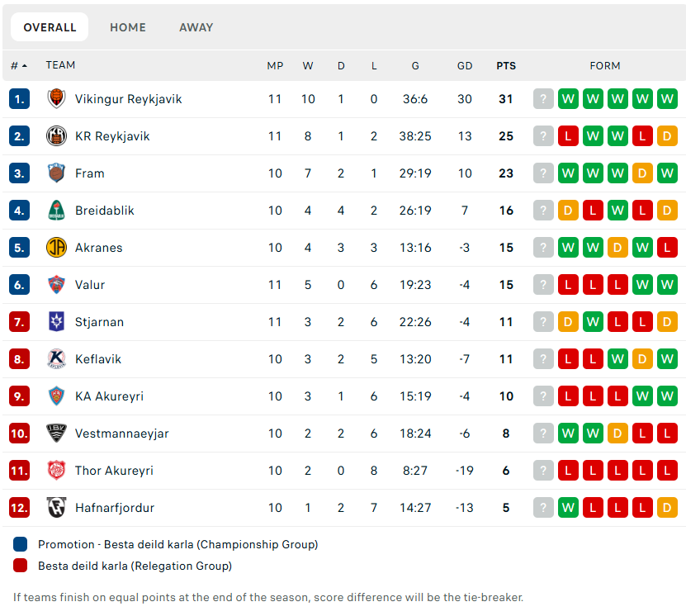
Task: Click the Vikingur Reykjavik club crest
Action: point(56,99)
